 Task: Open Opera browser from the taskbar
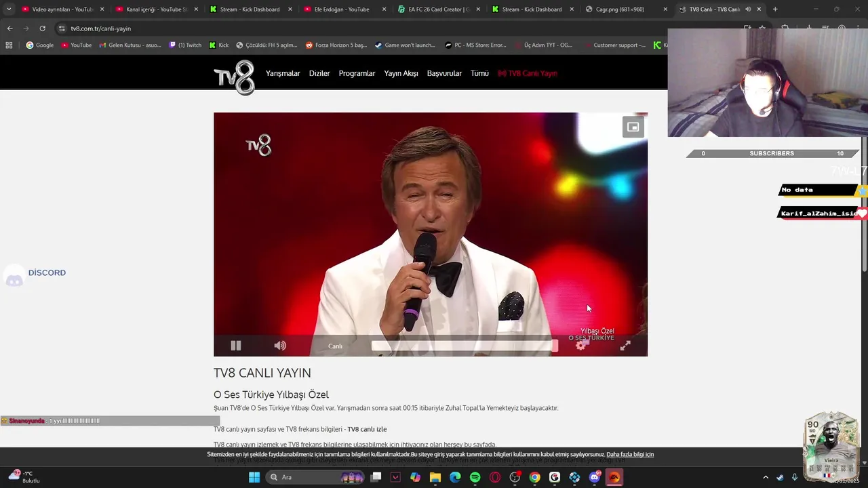coord(495,477)
